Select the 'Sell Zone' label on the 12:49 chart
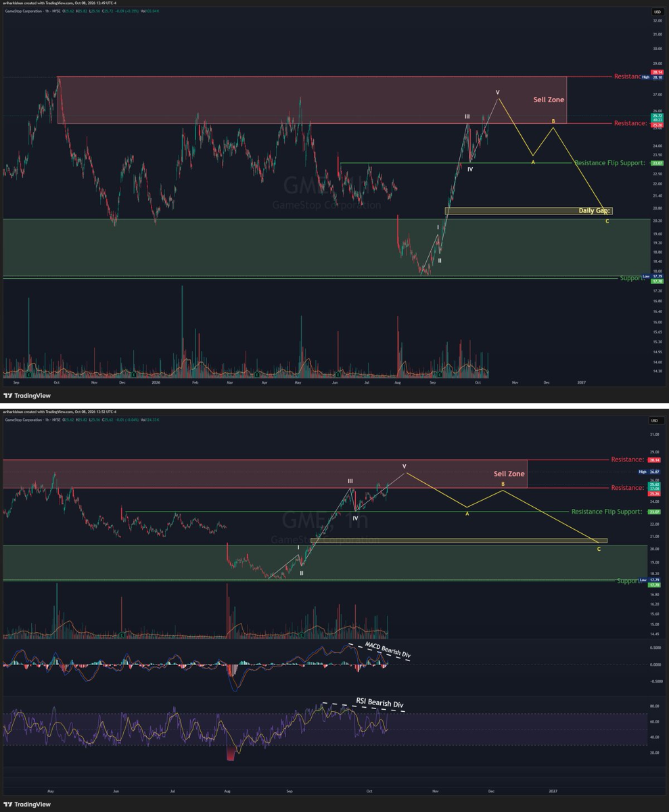This screenshot has width=669, height=812. coord(549,99)
